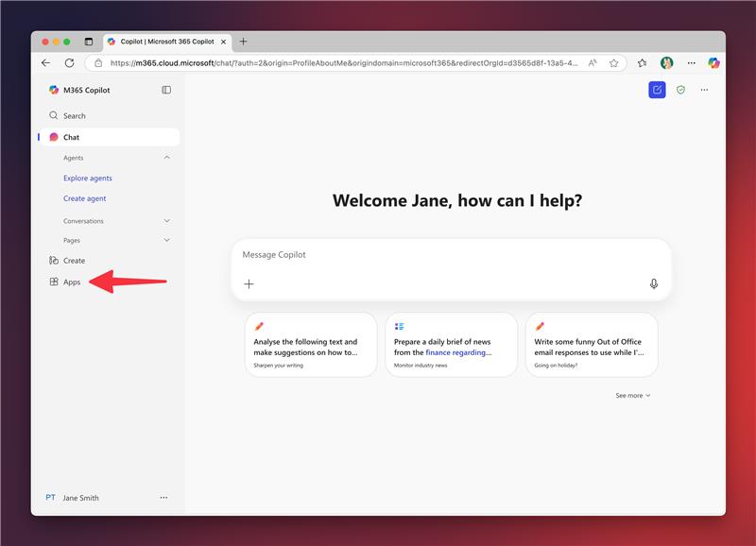Click the Welcome Jane heading text
Viewport: 756px width, 546px height.
tap(457, 200)
